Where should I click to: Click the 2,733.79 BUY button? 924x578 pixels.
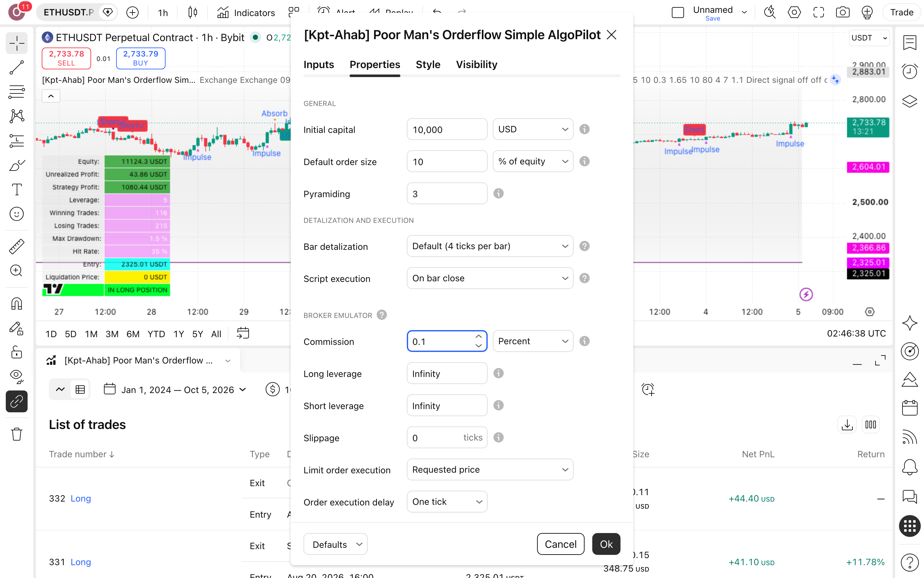(x=141, y=58)
